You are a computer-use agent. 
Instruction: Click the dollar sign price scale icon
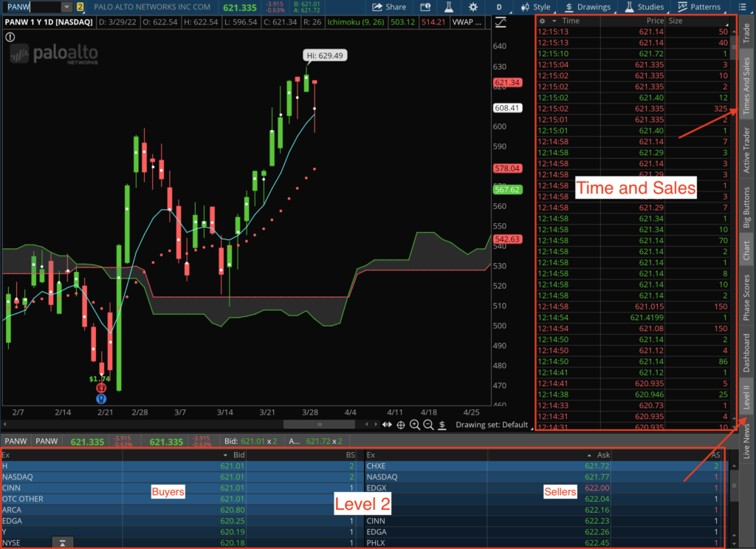tap(441, 425)
